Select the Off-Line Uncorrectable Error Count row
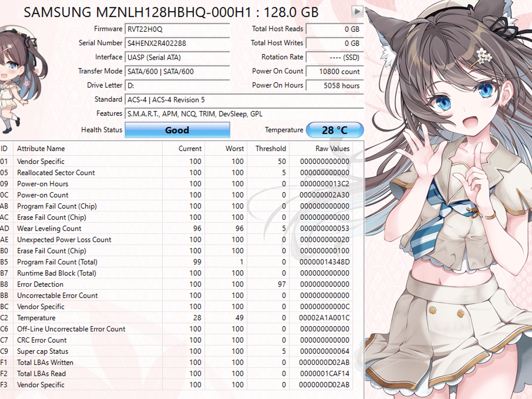The image size is (532, 399). tap(176, 329)
